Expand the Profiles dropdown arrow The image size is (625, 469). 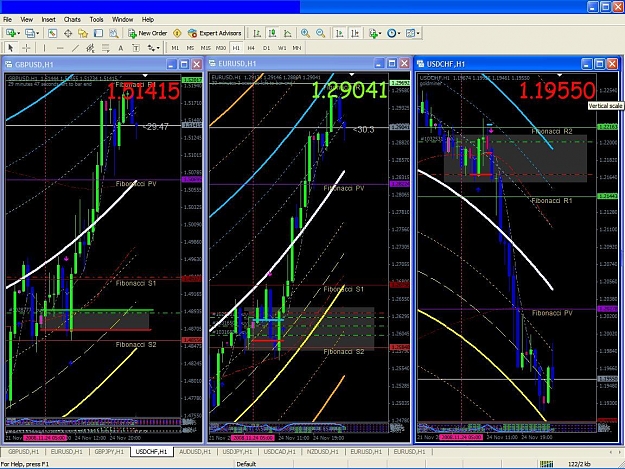(37, 33)
